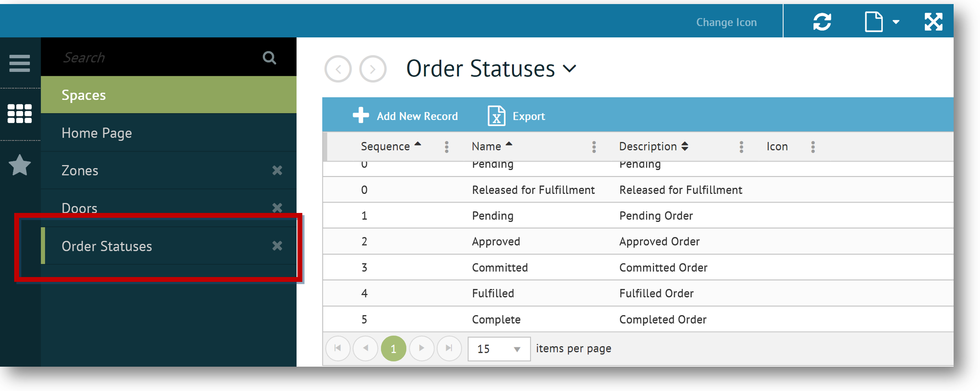The width and height of the screenshot is (980, 391).
Task: Close the Zones tab
Action: pos(277,170)
